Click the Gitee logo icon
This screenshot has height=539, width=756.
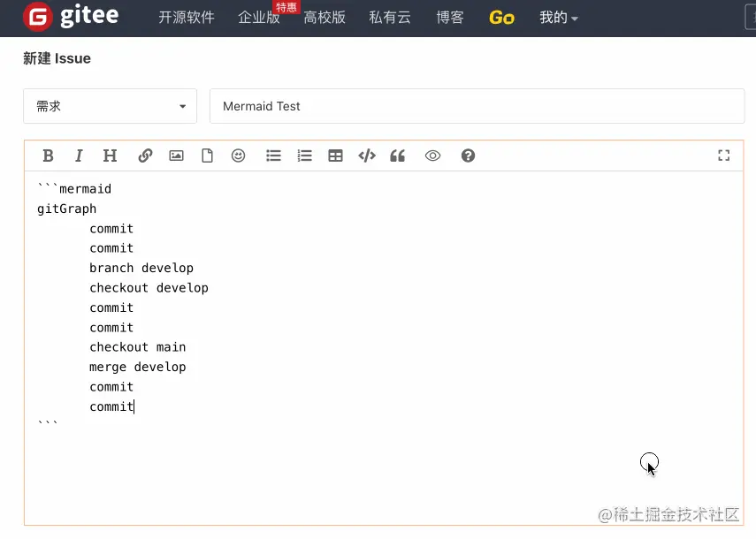pos(38,17)
